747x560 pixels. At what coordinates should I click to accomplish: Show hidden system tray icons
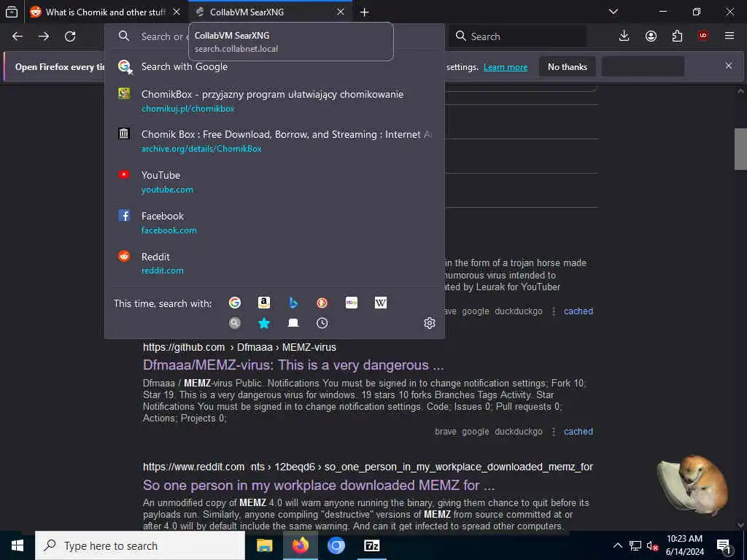point(617,545)
